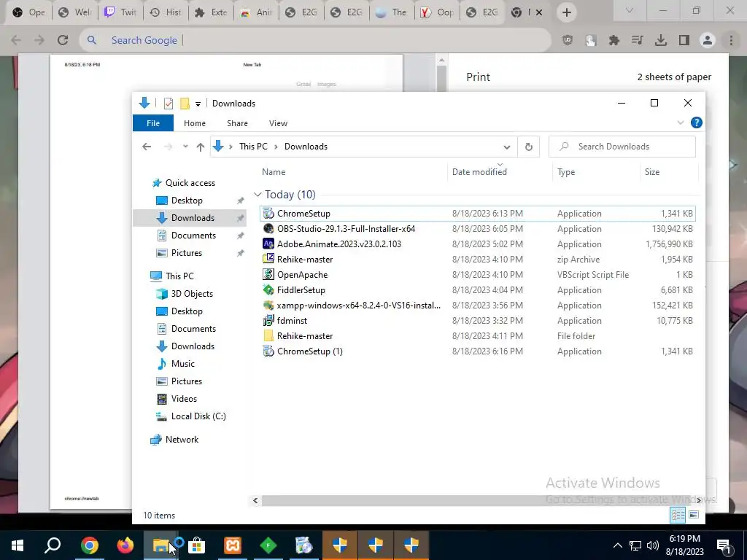Screen dimensions: 747x560
Task: Open Customize Quick Access Toolbar dropdown
Action: (x=198, y=104)
